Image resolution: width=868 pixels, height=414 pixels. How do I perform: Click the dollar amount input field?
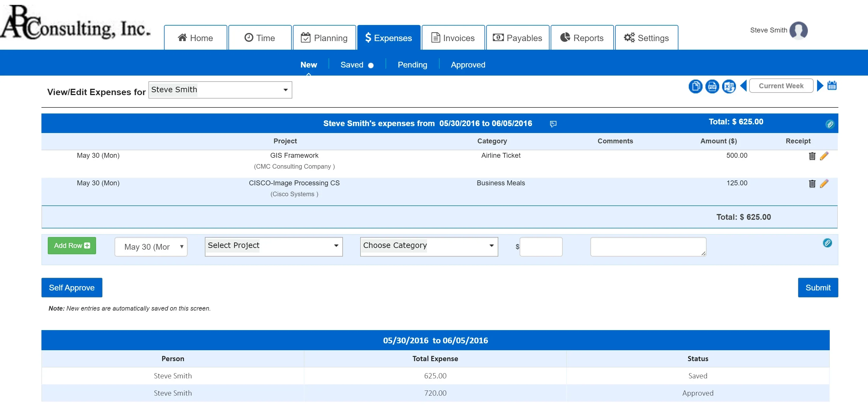click(x=541, y=247)
